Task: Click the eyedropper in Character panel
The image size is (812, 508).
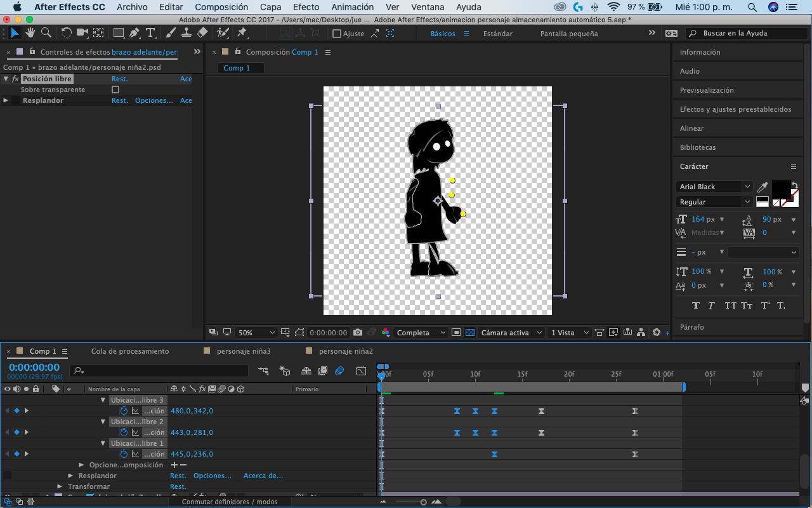Action: [x=763, y=187]
